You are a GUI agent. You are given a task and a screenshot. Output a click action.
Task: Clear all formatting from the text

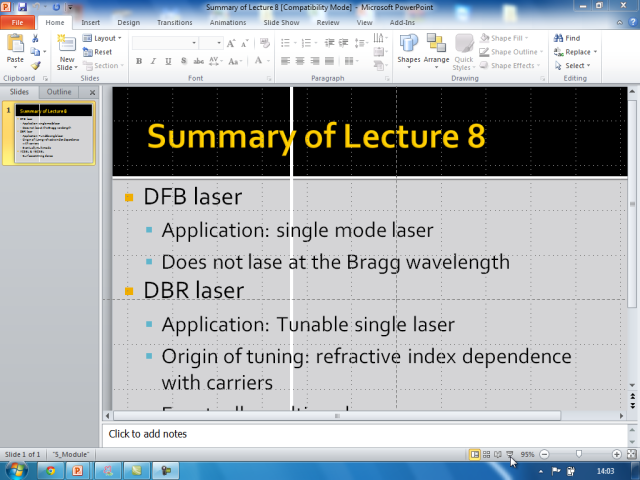click(x=265, y=43)
